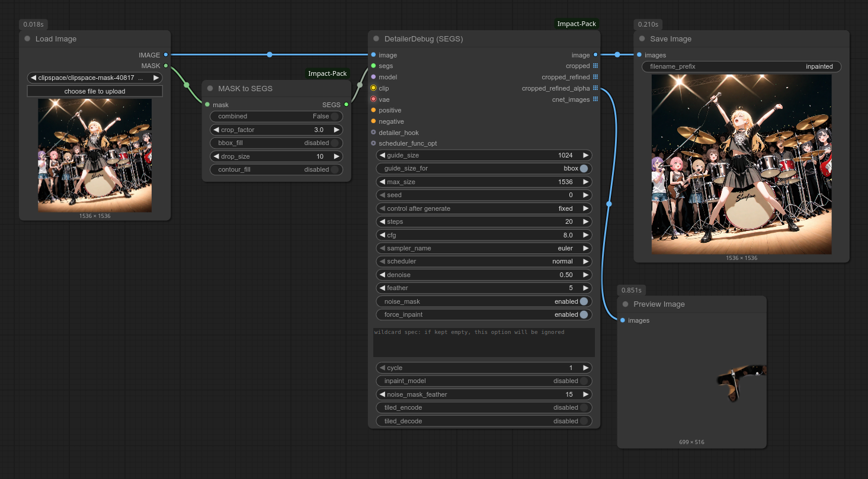Click the Impact-Pack badge on DetailerDebug

point(576,24)
